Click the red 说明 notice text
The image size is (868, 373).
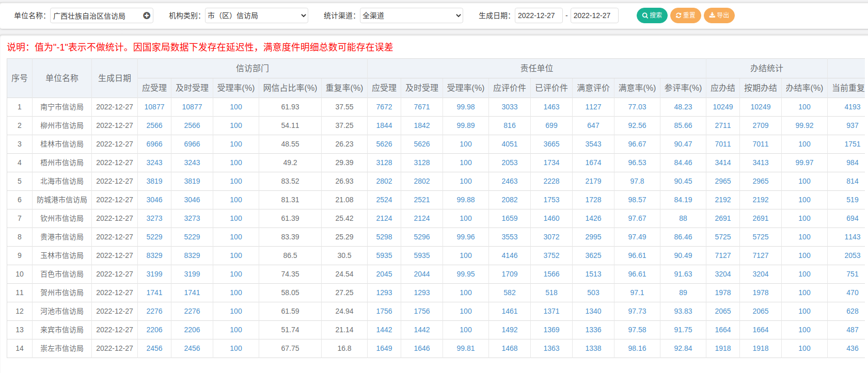200,47
